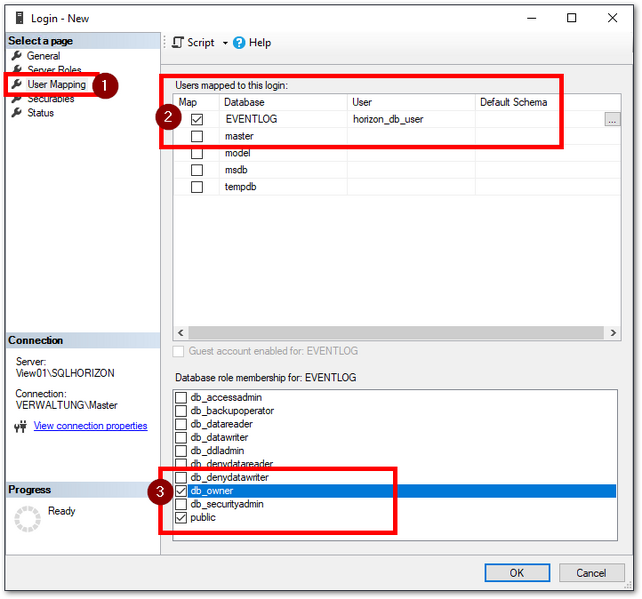Edit the horizon_db_user user cell
642x599 pixels.
[410, 119]
